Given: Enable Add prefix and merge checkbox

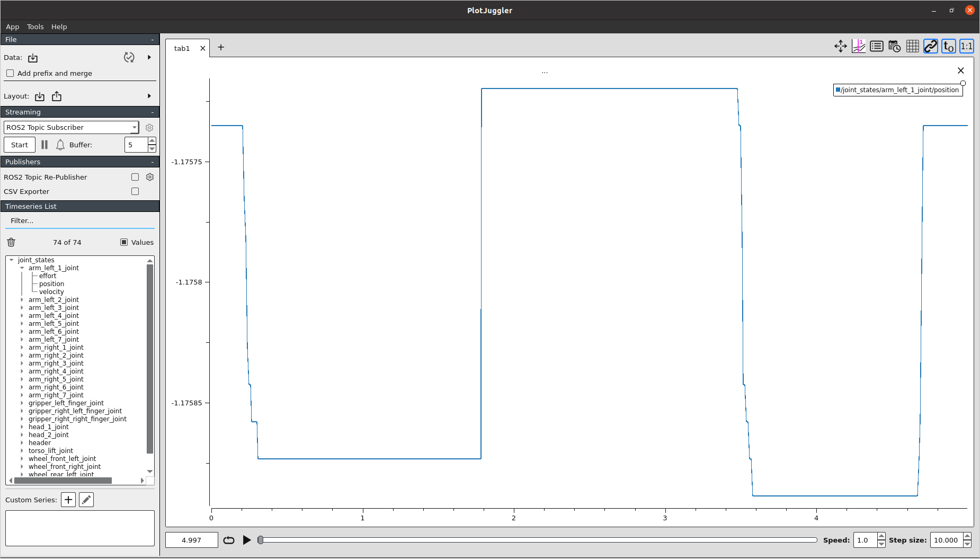Looking at the screenshot, I should click(10, 73).
